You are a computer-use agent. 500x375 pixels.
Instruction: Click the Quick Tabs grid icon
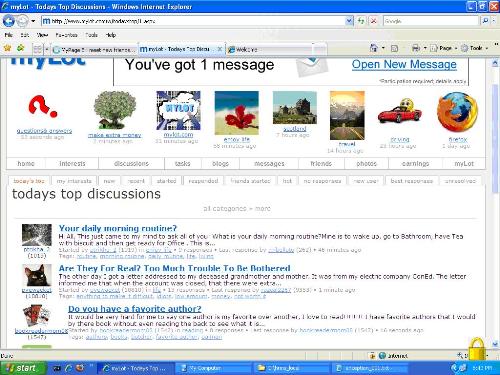(37, 49)
